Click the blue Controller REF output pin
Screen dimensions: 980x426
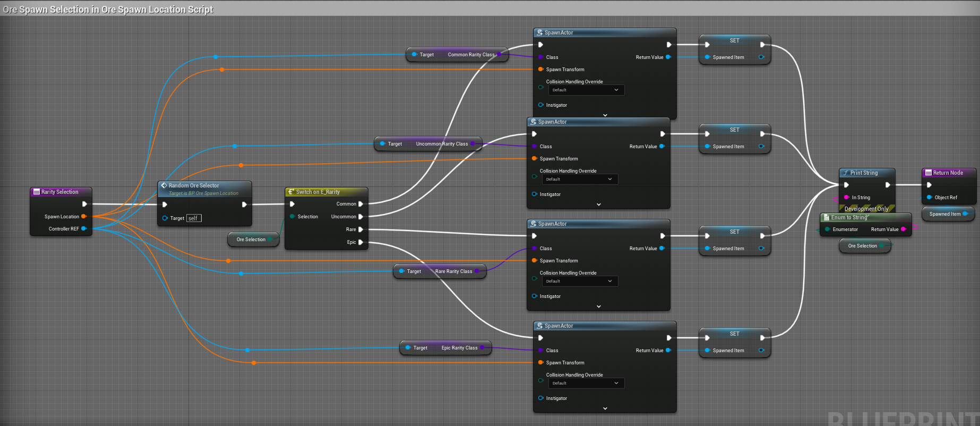pyautogui.click(x=83, y=229)
